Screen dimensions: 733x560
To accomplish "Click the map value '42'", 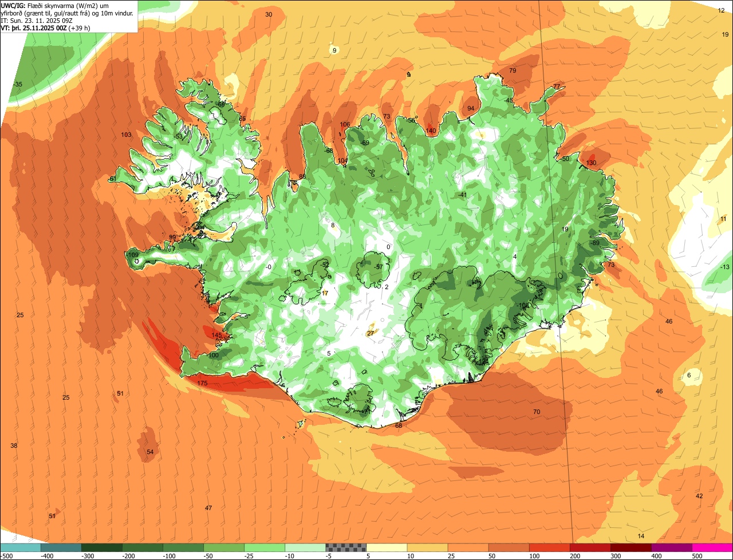I will click(699, 496).
